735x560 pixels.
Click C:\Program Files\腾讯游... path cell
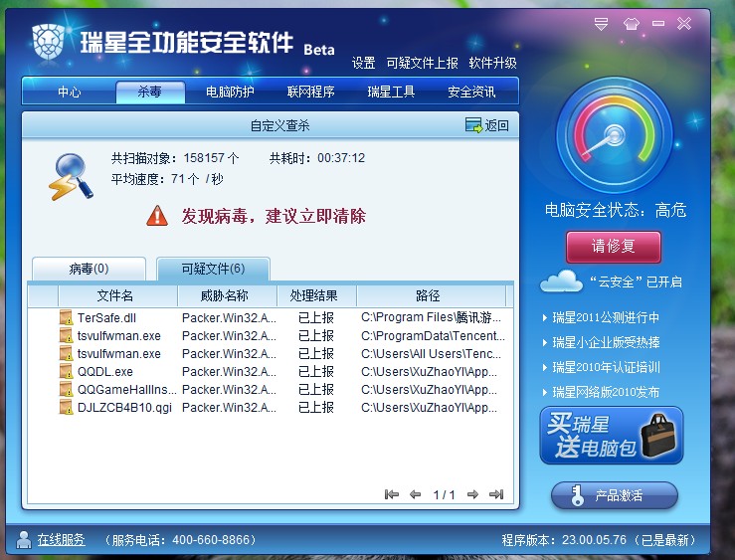tap(431, 317)
